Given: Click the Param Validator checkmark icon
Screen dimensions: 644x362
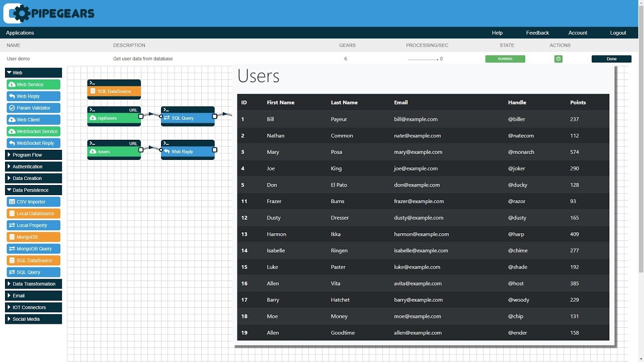Looking at the screenshot, I should tap(12, 108).
